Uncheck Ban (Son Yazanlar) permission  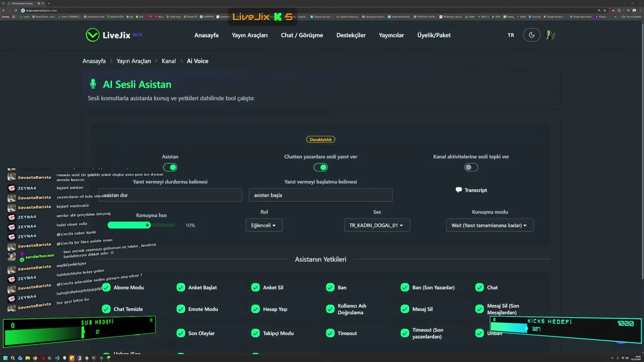(405, 287)
